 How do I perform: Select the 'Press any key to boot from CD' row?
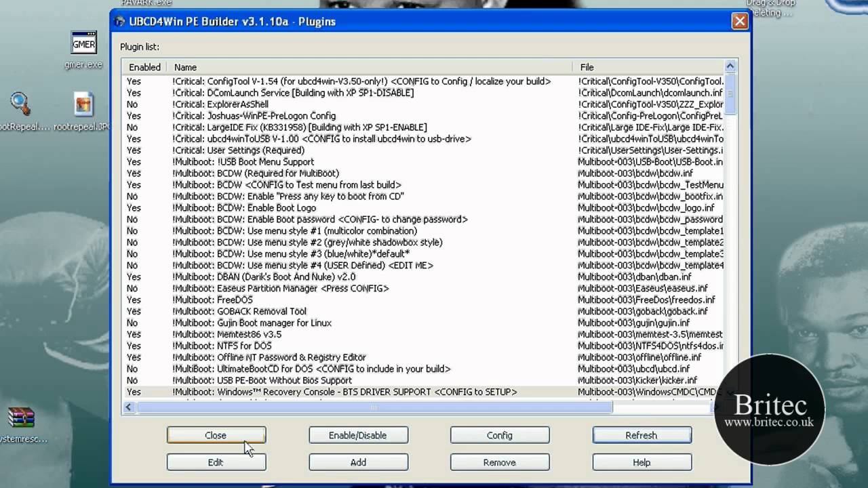pyautogui.click(x=423, y=197)
